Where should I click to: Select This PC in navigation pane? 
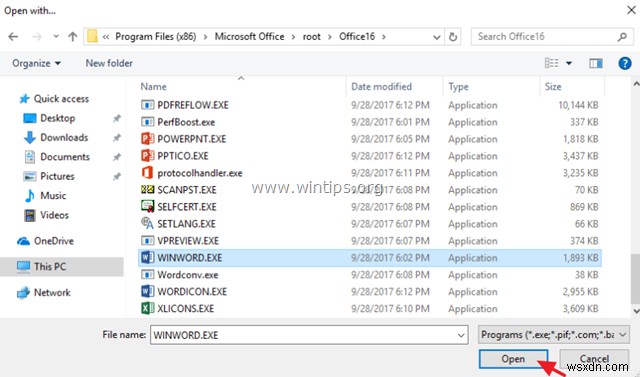click(x=62, y=267)
